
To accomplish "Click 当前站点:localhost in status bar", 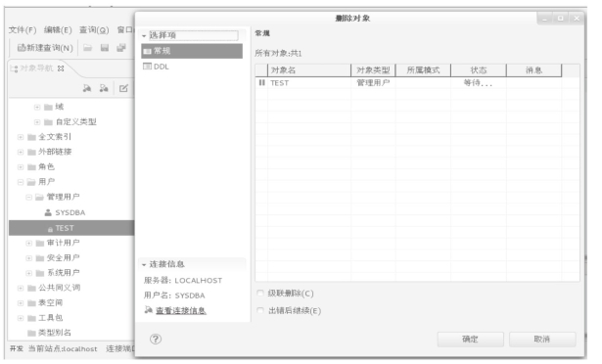I will (63, 348).
